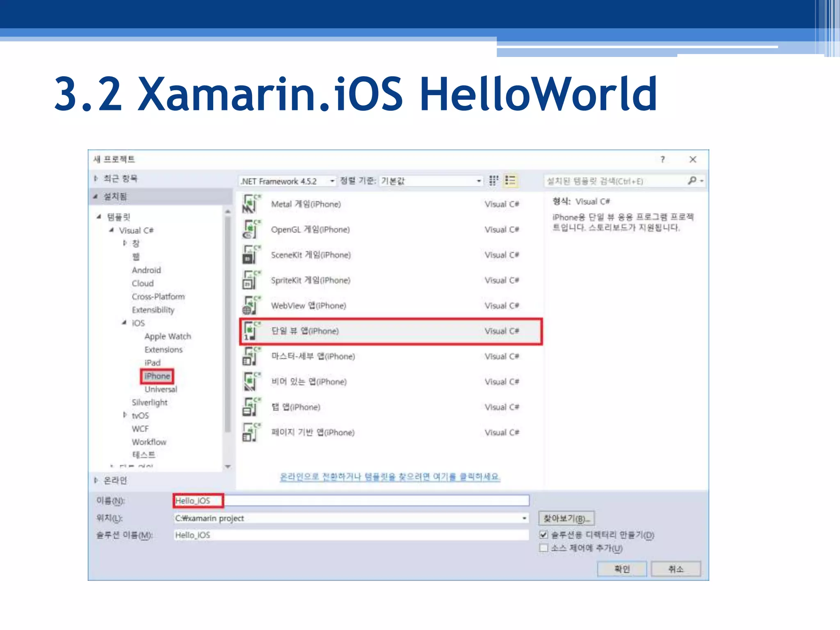Click the 이름 field containing Hello_iOS

pyautogui.click(x=351, y=500)
